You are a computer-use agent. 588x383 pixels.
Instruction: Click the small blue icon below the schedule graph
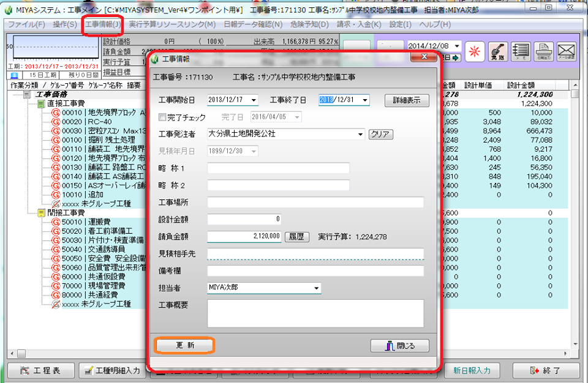point(14,75)
